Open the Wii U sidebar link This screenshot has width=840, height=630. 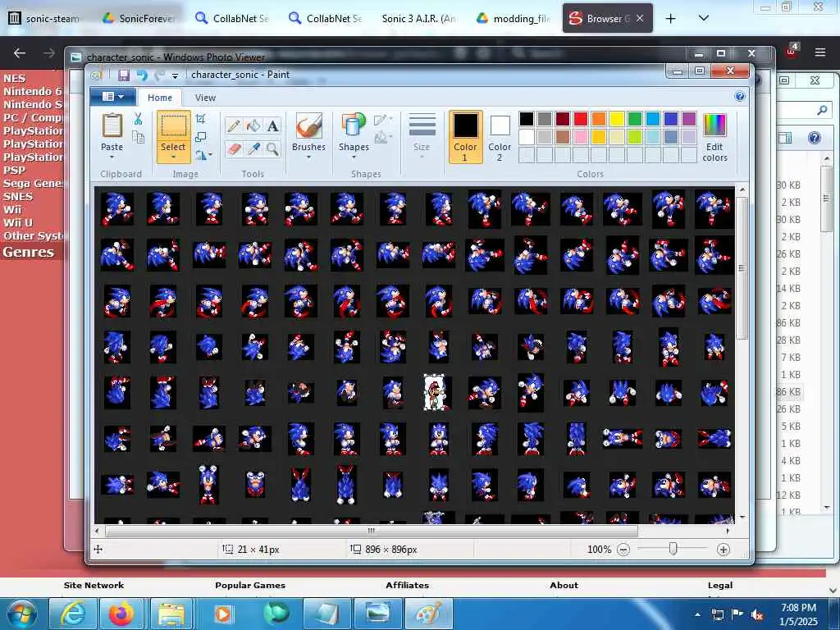[x=18, y=222]
